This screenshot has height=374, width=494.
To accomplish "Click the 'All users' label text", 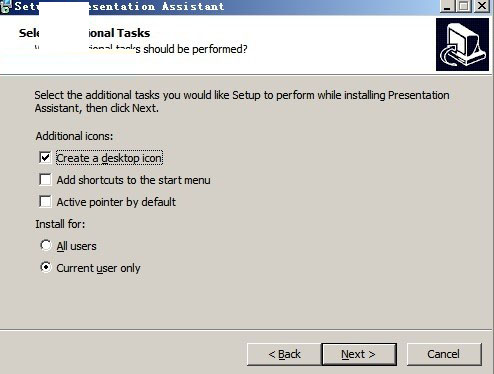I will (76, 246).
